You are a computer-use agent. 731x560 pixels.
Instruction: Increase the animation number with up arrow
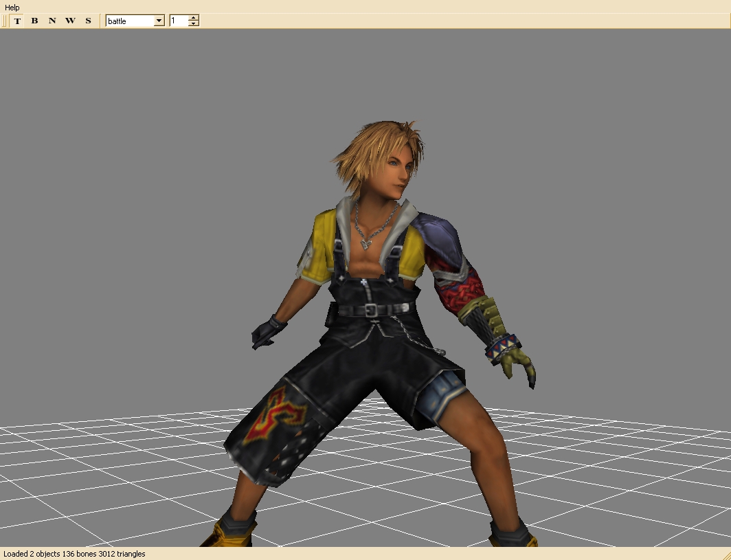(x=194, y=18)
